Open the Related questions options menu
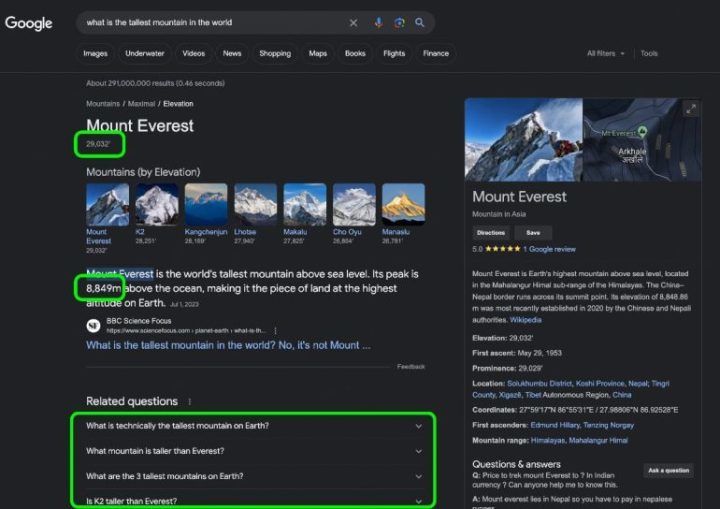 click(189, 402)
